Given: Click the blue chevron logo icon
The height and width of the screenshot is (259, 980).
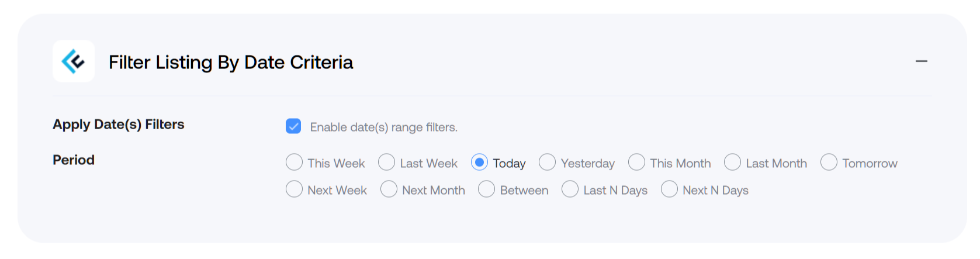Looking at the screenshot, I should coord(74,61).
